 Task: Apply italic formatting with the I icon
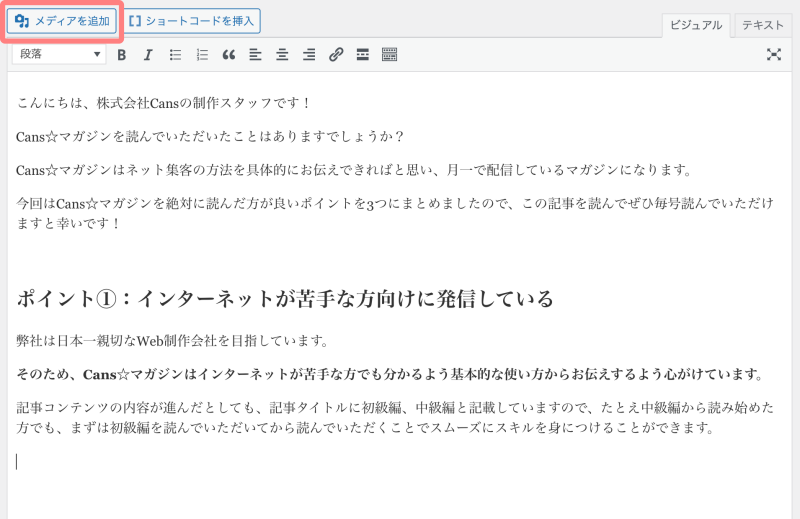(x=148, y=55)
